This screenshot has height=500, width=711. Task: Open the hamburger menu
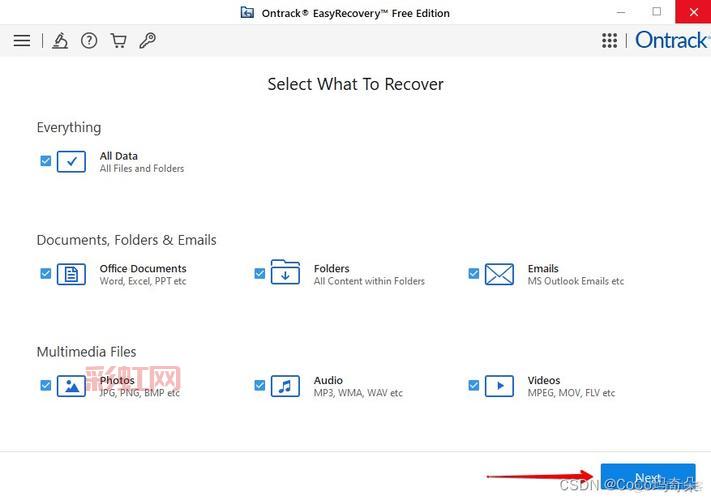point(22,41)
